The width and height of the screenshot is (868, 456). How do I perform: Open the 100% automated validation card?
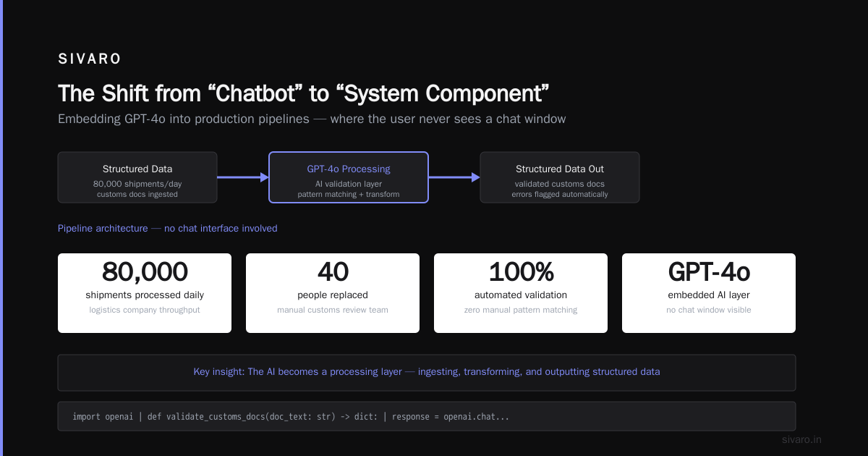point(521,293)
